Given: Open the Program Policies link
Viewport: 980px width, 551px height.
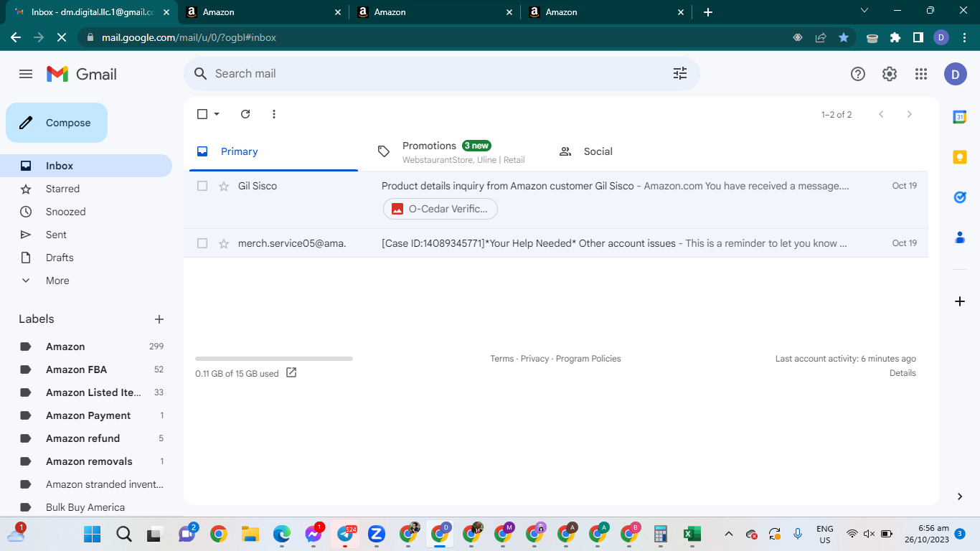Looking at the screenshot, I should (x=588, y=359).
